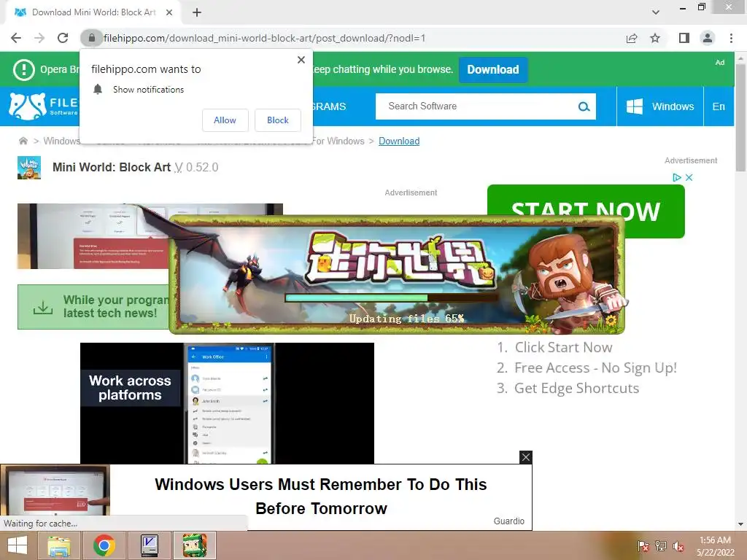Allow filehippo notifications
The width and height of the screenshot is (747, 560).
[225, 120]
